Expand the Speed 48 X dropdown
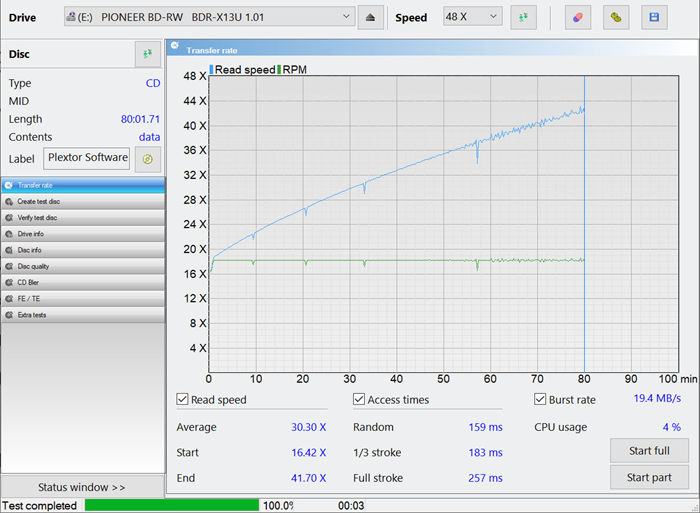The width and height of the screenshot is (700, 513). (x=472, y=17)
